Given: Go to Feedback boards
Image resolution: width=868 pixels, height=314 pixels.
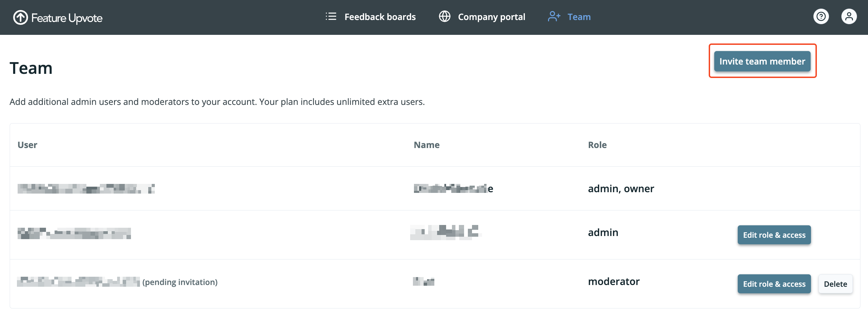Looking at the screenshot, I should pyautogui.click(x=380, y=17).
